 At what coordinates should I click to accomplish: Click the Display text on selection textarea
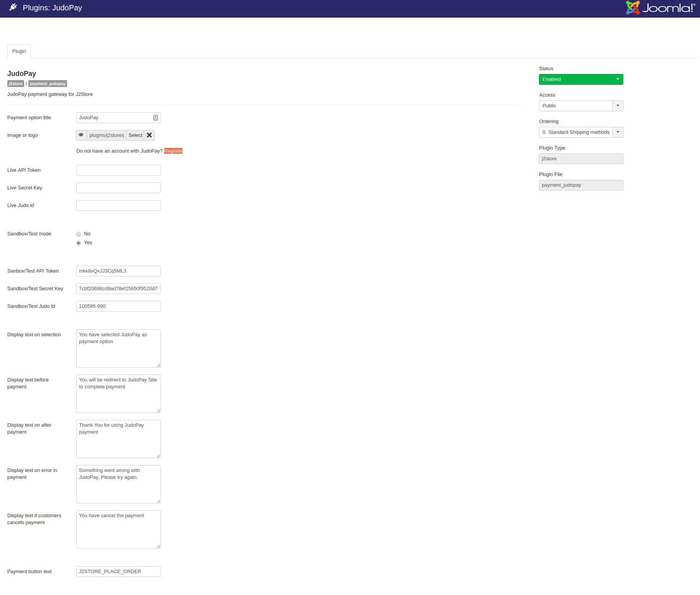tap(118, 348)
